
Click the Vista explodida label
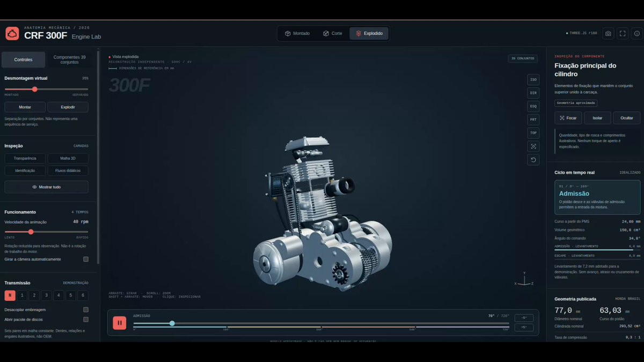tap(126, 56)
